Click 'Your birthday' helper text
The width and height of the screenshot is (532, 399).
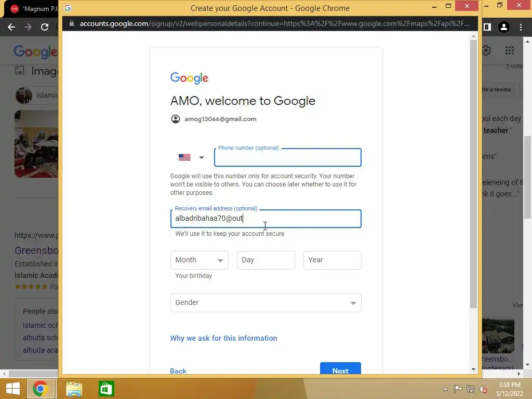[x=193, y=276]
